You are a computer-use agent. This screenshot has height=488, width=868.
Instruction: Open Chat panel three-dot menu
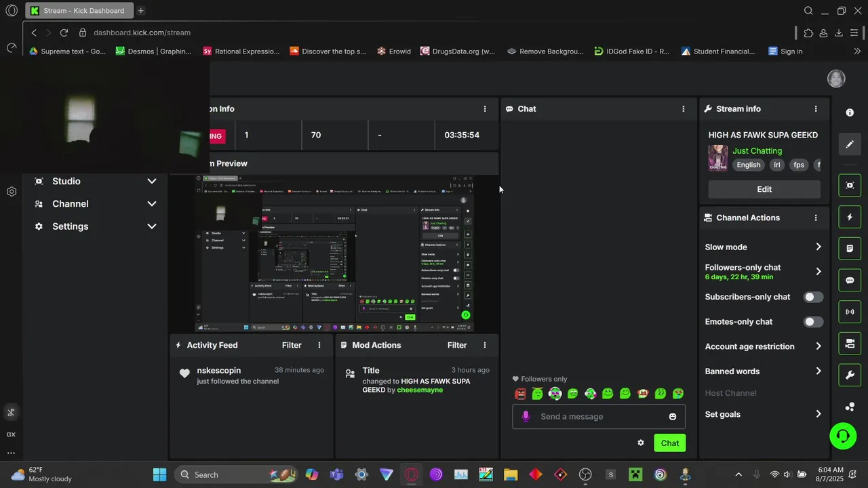(x=683, y=108)
